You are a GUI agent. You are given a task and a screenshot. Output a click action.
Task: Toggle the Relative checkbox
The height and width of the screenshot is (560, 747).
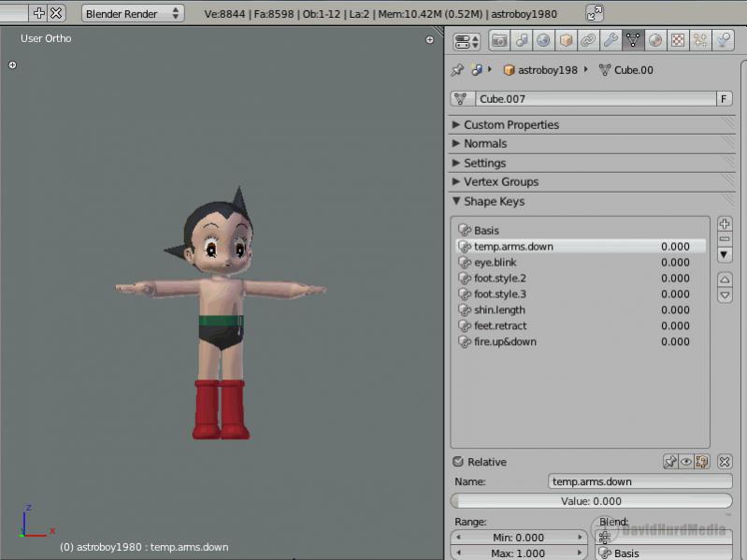tap(458, 462)
